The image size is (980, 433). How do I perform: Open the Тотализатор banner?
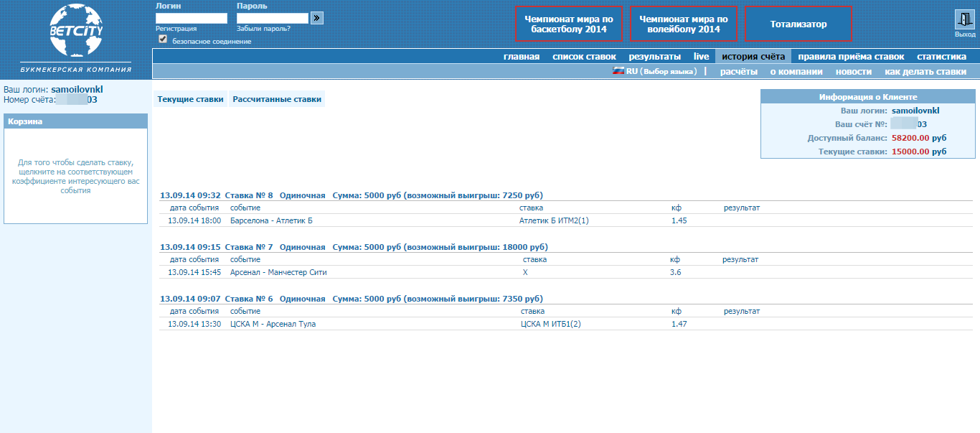coord(798,24)
